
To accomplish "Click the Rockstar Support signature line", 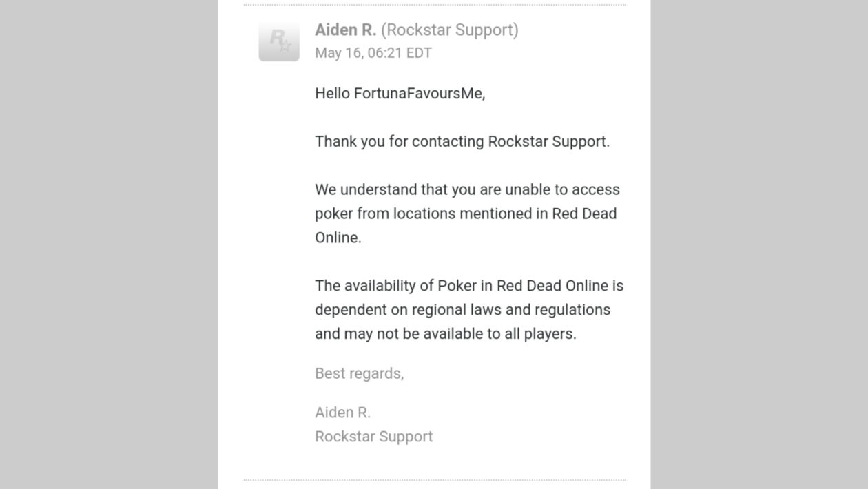I will click(x=373, y=437).
